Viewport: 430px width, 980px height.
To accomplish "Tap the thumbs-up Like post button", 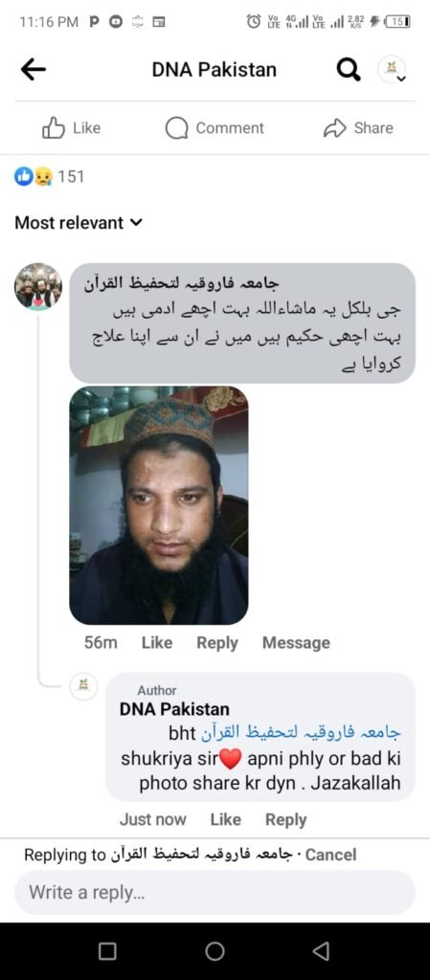I will [71, 128].
